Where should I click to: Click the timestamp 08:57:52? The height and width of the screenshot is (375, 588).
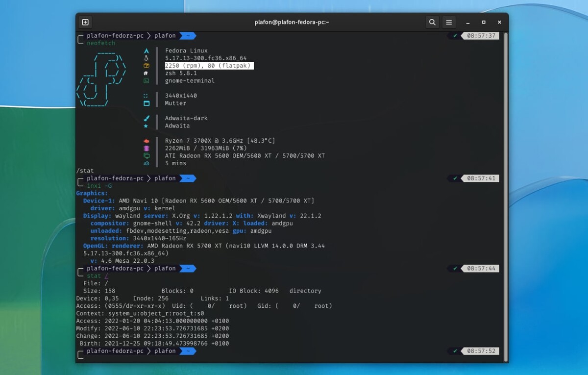tap(482, 351)
